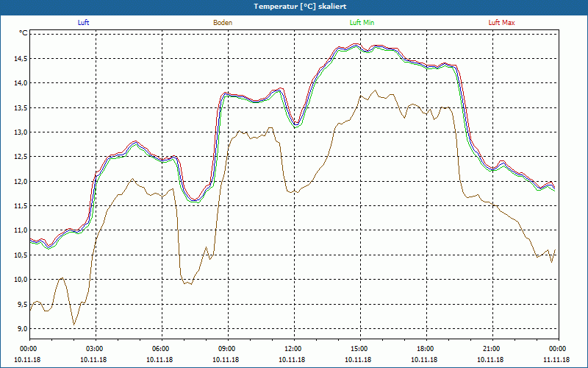
Task: Click the '°C' unit label on axis
Action: [x=24, y=33]
